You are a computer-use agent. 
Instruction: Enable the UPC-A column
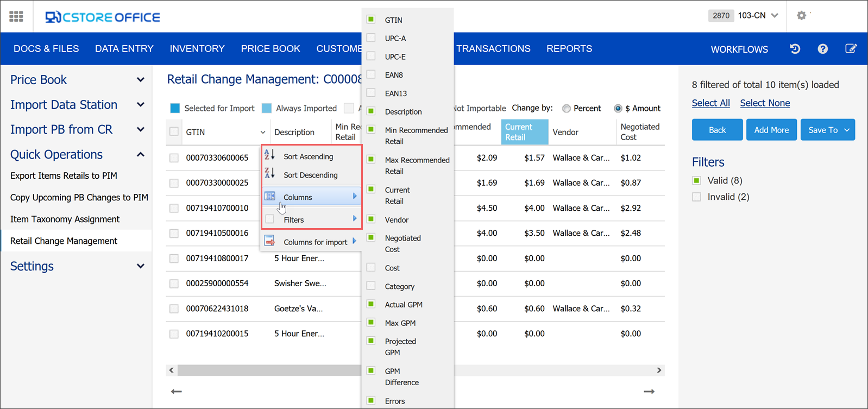click(x=371, y=37)
